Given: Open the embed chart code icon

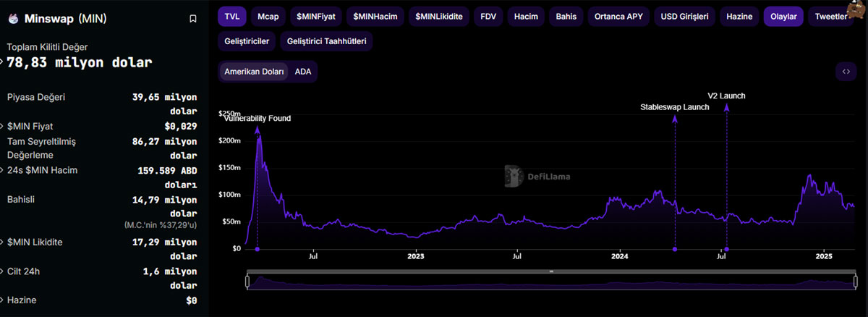Looking at the screenshot, I should 845,72.
